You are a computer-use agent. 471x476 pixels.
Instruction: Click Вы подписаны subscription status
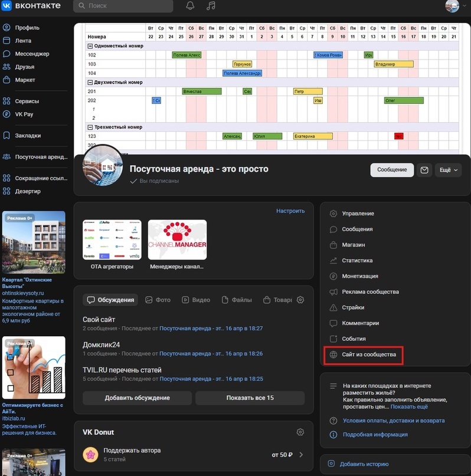(155, 181)
